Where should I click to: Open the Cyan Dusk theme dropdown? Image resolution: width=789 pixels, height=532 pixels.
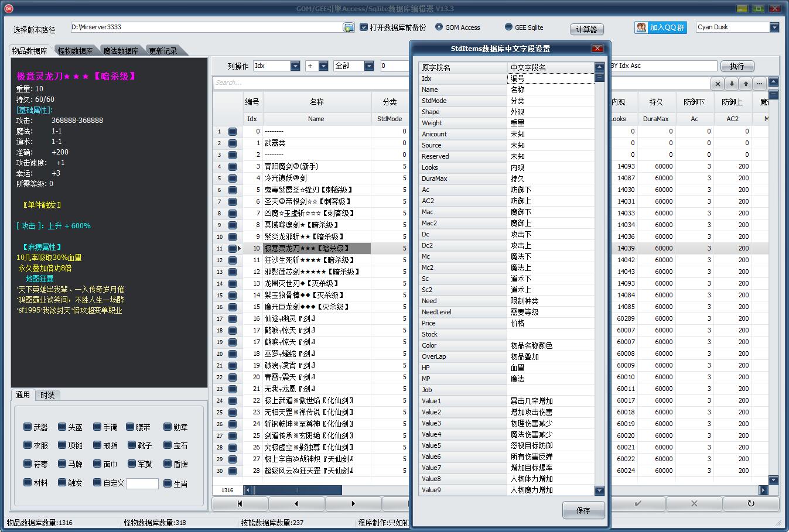pos(774,27)
